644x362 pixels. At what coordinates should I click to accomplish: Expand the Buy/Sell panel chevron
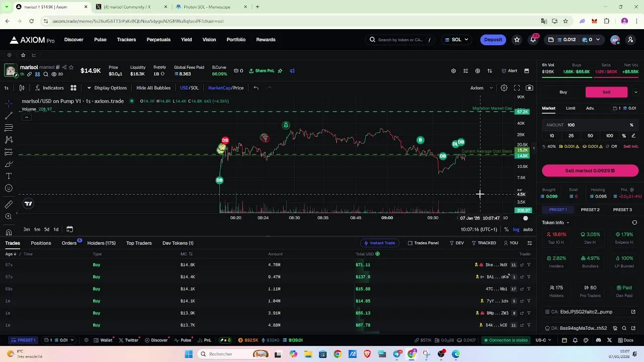(635, 93)
